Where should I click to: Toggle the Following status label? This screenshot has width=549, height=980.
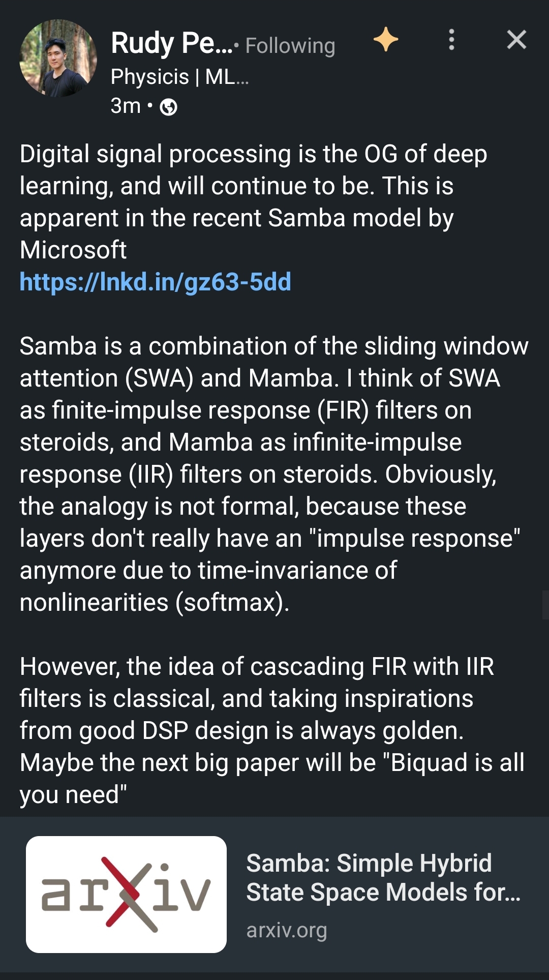click(x=290, y=46)
